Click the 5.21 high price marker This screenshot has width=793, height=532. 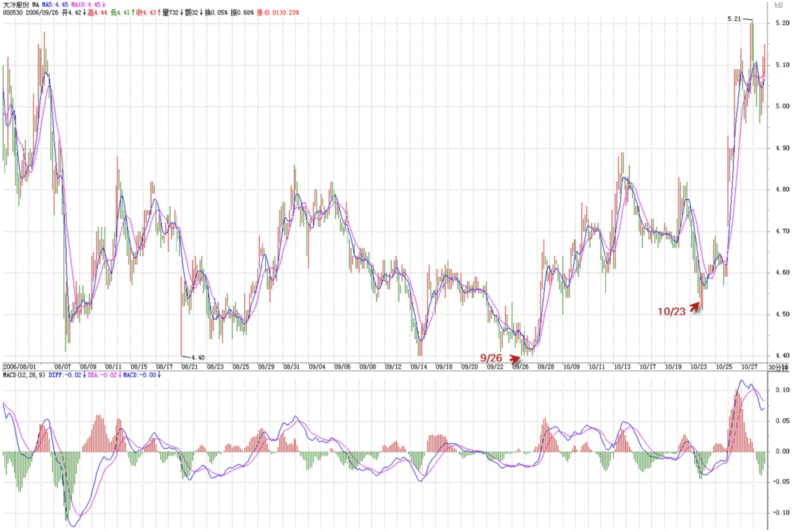point(734,19)
